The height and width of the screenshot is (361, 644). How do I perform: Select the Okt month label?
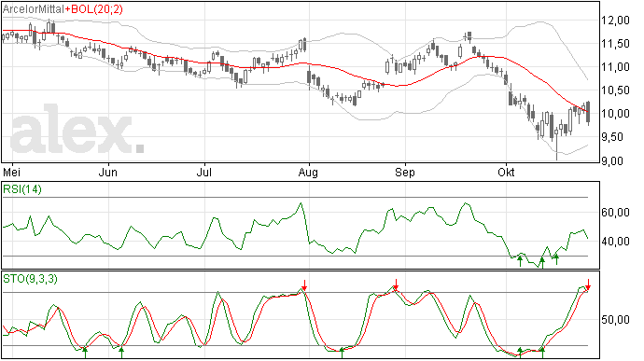(506, 172)
